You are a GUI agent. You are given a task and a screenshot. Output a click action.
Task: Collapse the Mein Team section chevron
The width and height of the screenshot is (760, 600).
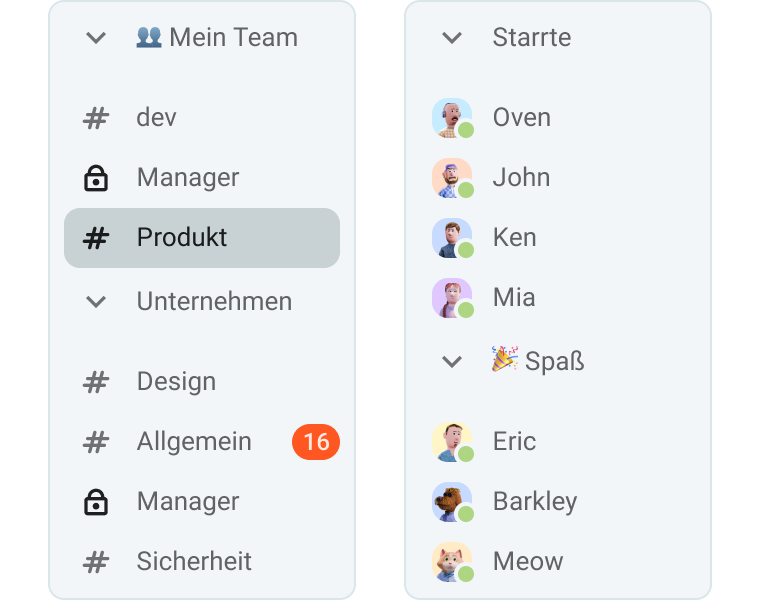96,38
